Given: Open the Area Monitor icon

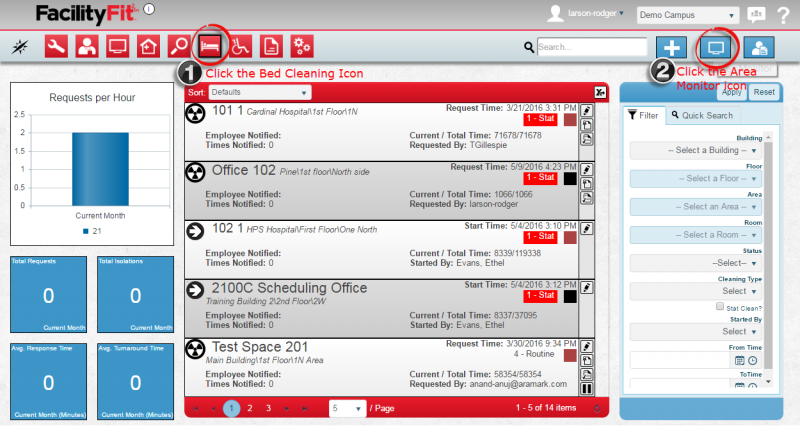Looking at the screenshot, I should coord(716,46).
